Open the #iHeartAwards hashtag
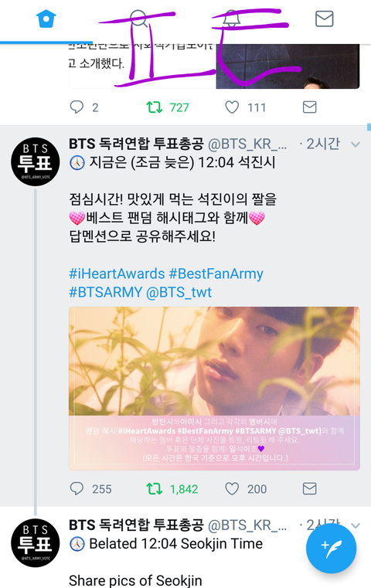 (117, 274)
